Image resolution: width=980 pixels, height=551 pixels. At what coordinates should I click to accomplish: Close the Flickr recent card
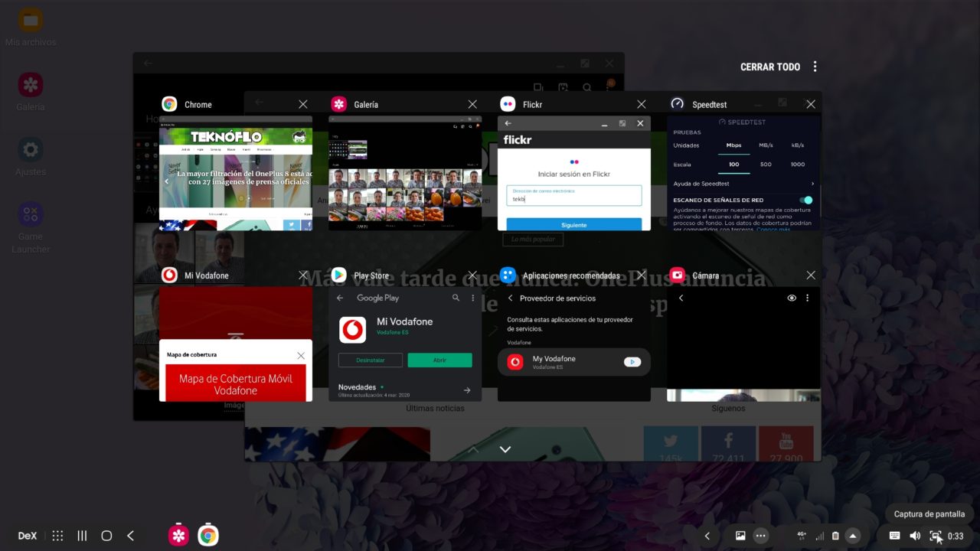coord(642,104)
